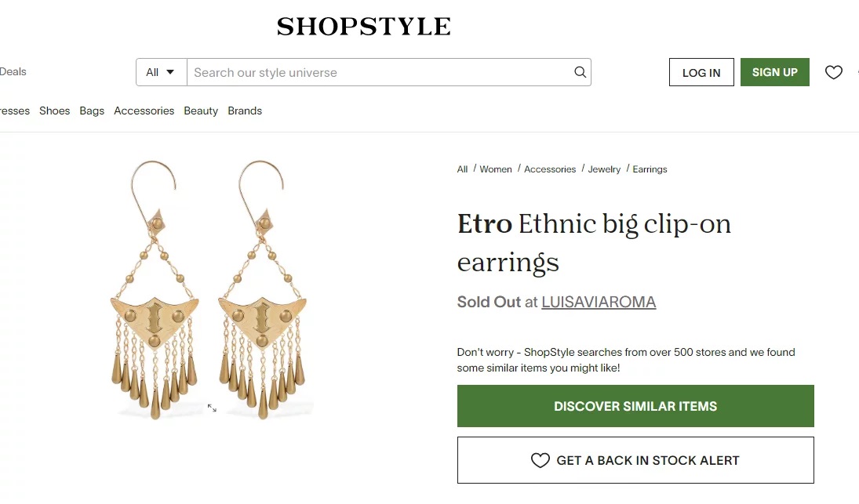Go to Women breadcrumb link
The image size is (859, 504).
[496, 169]
